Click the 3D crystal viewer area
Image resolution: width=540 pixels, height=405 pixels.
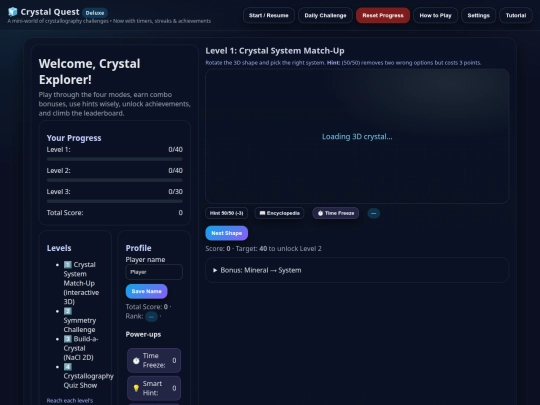coord(357,136)
